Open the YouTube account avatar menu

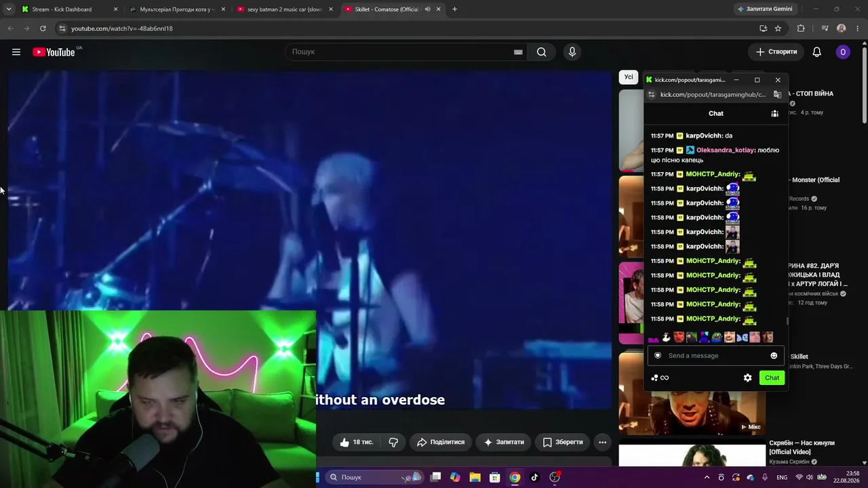(843, 52)
